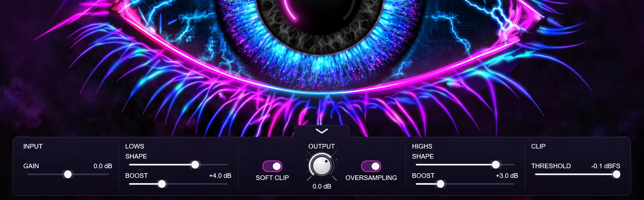Click the Lows Shape slider handle
This screenshot has width=644, height=200.
pos(195,165)
